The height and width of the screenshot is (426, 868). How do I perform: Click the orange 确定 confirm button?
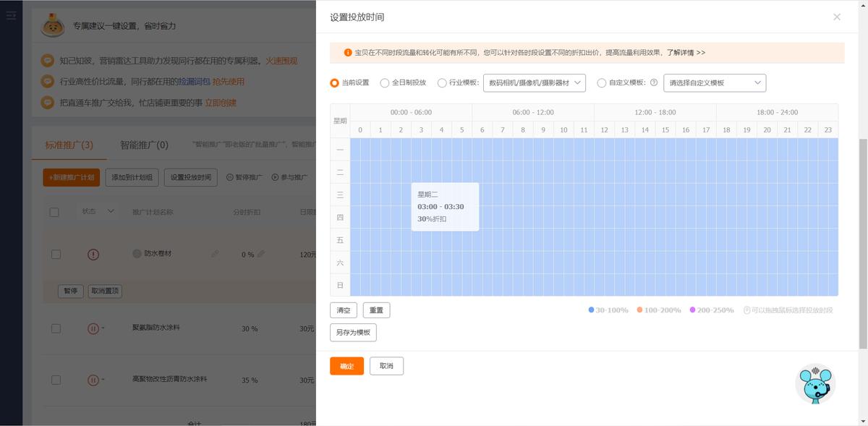(346, 366)
